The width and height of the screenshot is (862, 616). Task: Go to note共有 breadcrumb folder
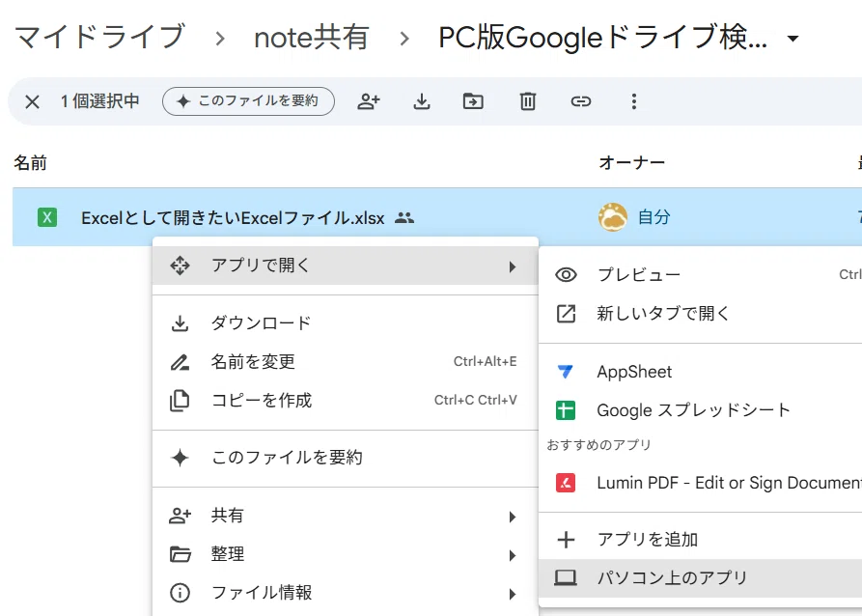point(311,38)
